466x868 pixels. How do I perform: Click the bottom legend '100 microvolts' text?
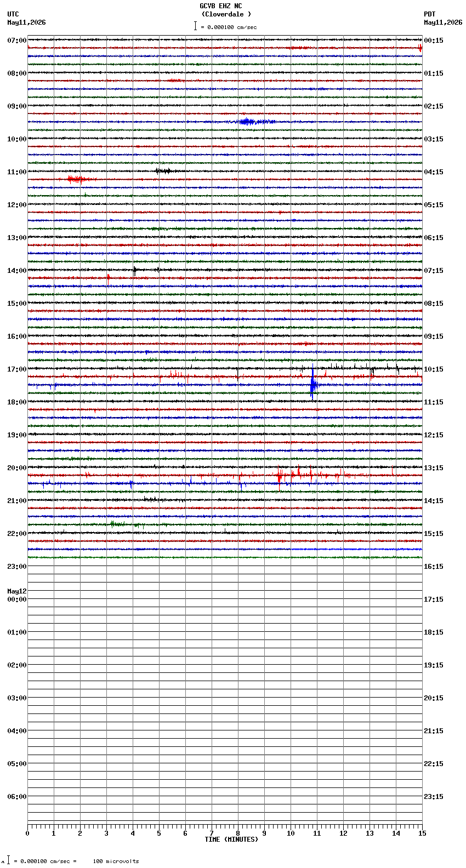click(x=116, y=861)
